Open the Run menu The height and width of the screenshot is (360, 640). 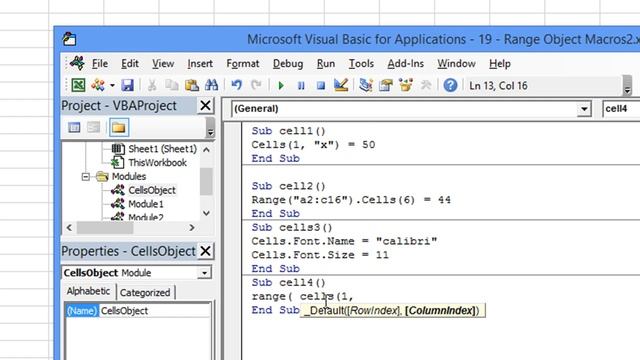[x=326, y=64]
